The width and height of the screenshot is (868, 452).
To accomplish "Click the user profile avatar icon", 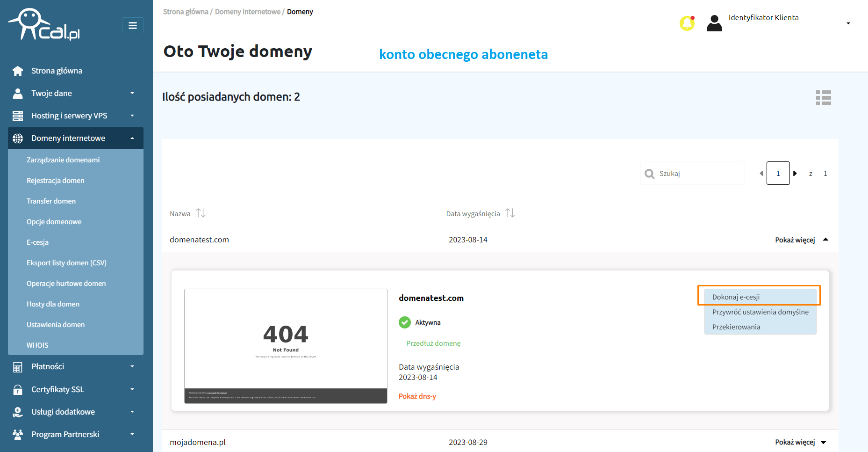I will pyautogui.click(x=714, y=23).
